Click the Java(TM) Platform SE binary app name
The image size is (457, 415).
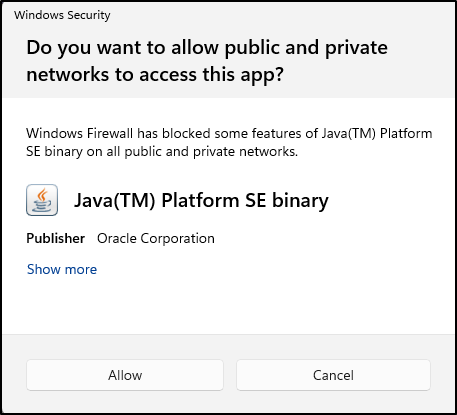pyautogui.click(x=201, y=201)
